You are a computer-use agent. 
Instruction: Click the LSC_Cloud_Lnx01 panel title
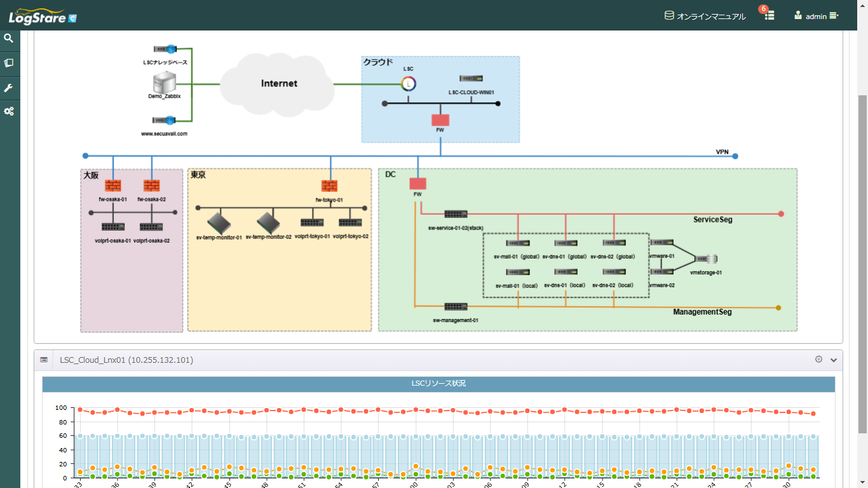coord(126,360)
